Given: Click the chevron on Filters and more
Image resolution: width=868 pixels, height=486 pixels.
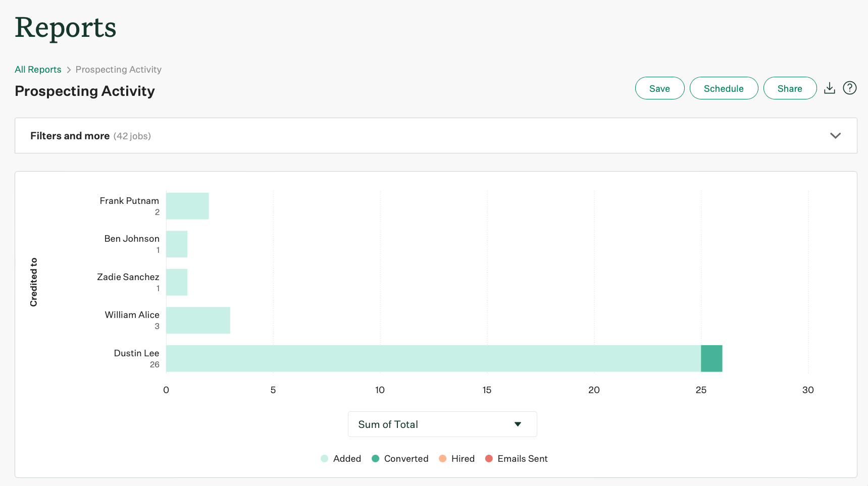Looking at the screenshot, I should coord(836,135).
